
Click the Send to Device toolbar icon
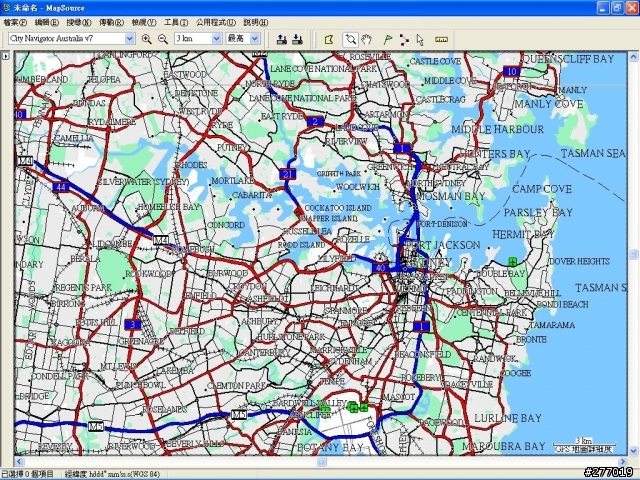click(281, 39)
